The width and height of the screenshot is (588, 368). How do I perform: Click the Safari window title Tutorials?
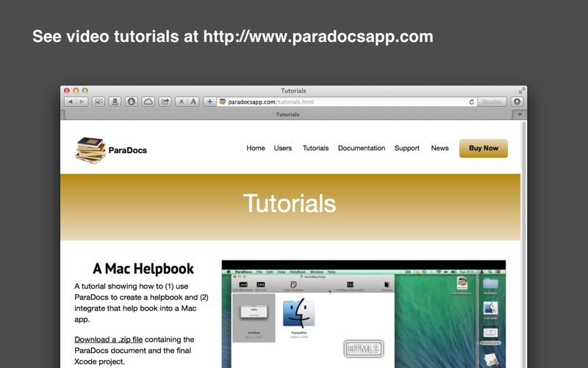click(293, 91)
